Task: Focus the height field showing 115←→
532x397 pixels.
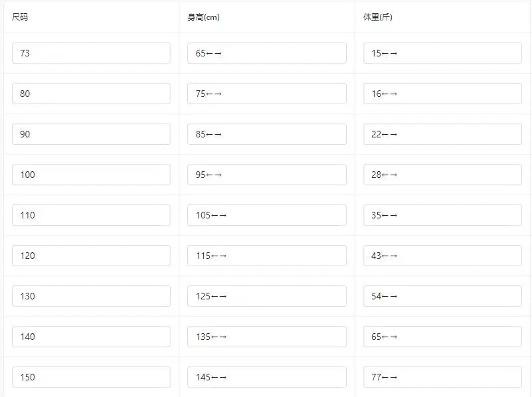Action: (267, 256)
